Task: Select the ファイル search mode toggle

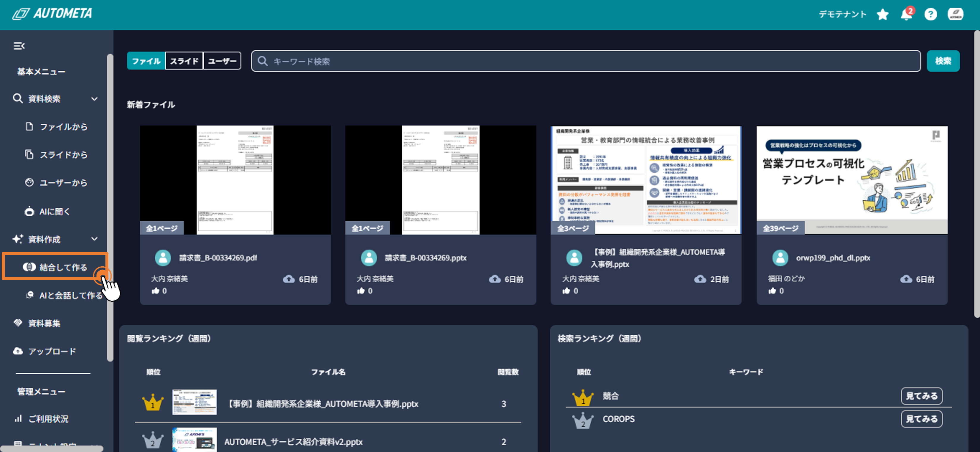Action: pyautogui.click(x=146, y=61)
